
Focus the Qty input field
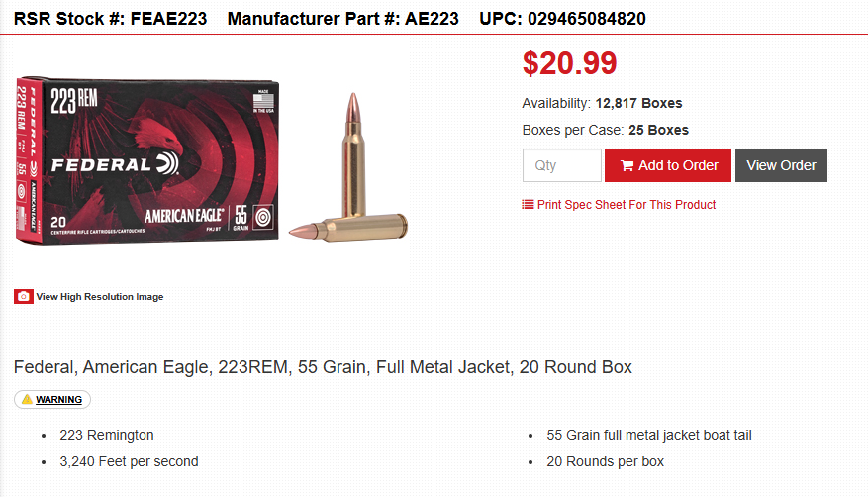pyautogui.click(x=561, y=165)
